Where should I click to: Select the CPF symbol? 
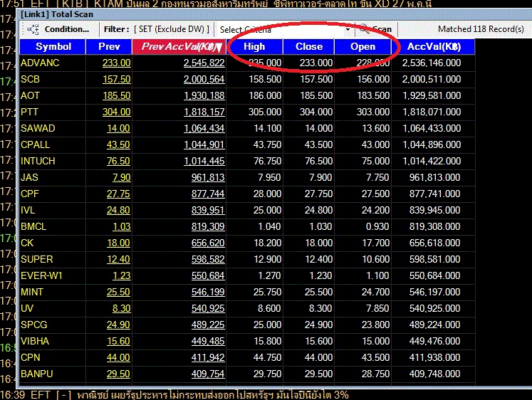coord(29,194)
